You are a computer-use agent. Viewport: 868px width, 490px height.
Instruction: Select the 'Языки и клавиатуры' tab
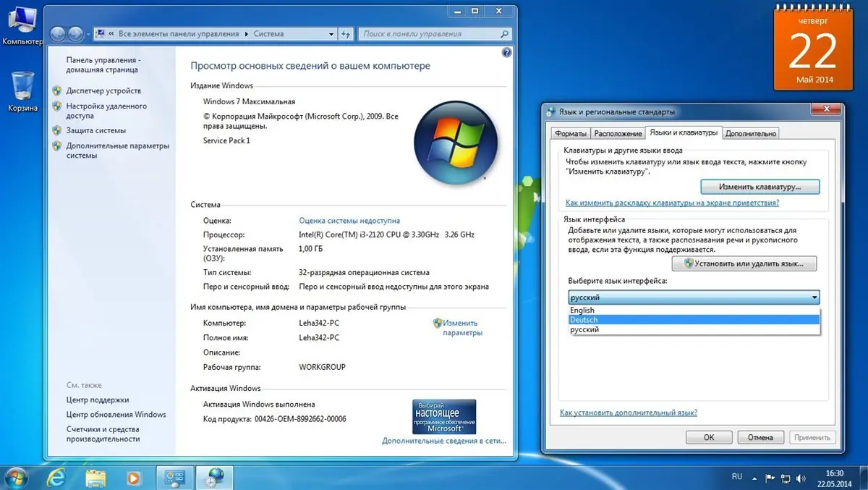(x=684, y=132)
